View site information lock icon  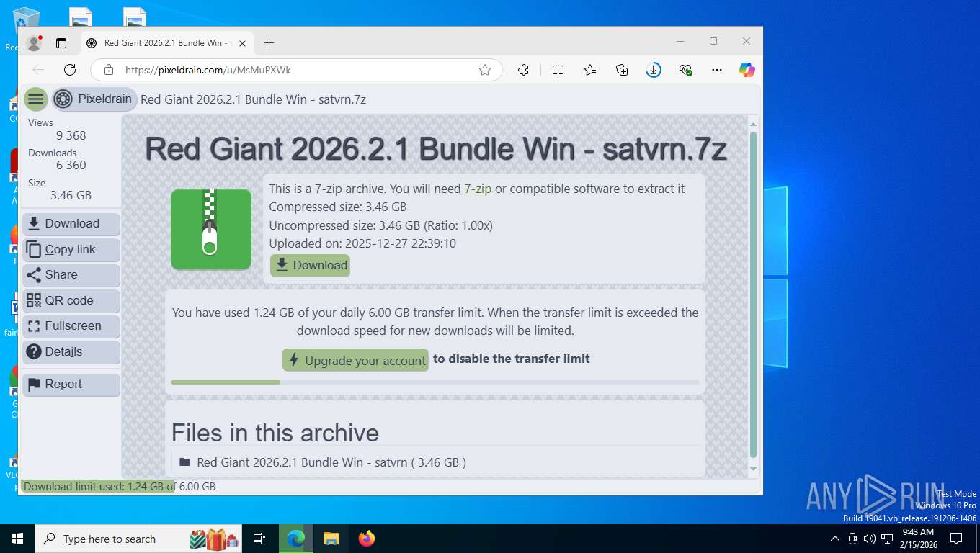[109, 70]
